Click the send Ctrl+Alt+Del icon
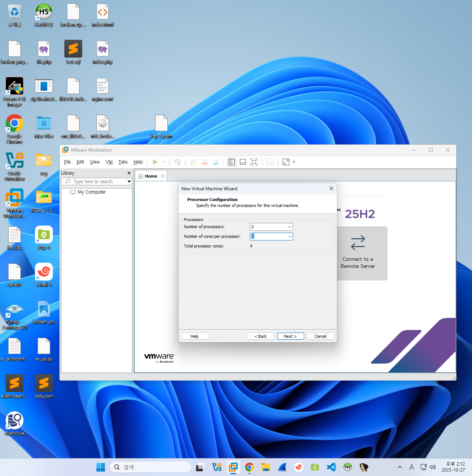 [x=177, y=162]
